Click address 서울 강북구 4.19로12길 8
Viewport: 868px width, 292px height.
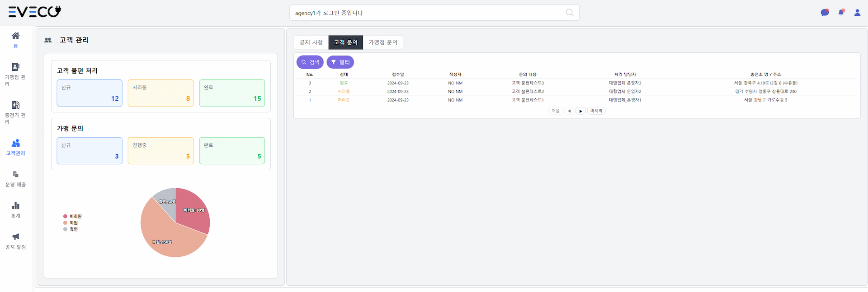[x=766, y=83]
